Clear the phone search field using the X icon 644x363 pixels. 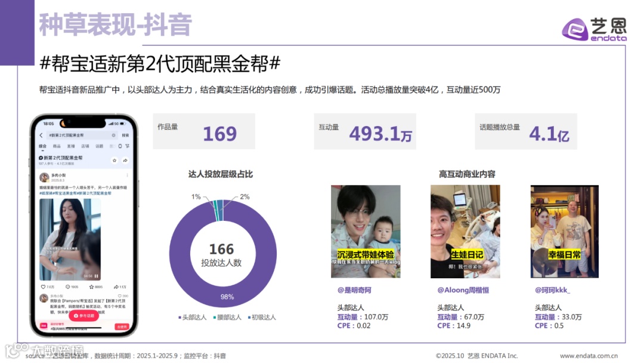[x=114, y=136]
